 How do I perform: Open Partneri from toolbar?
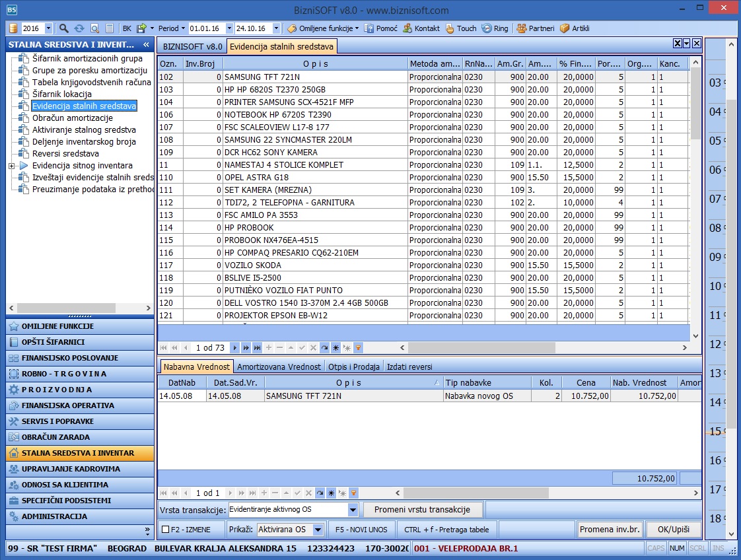tap(536, 28)
